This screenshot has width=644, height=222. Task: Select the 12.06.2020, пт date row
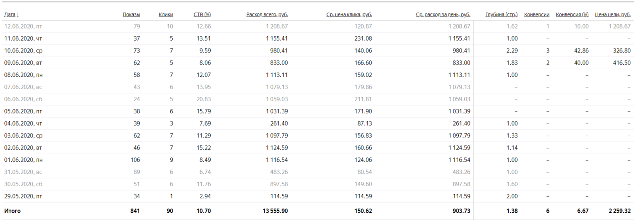pyautogui.click(x=23, y=26)
